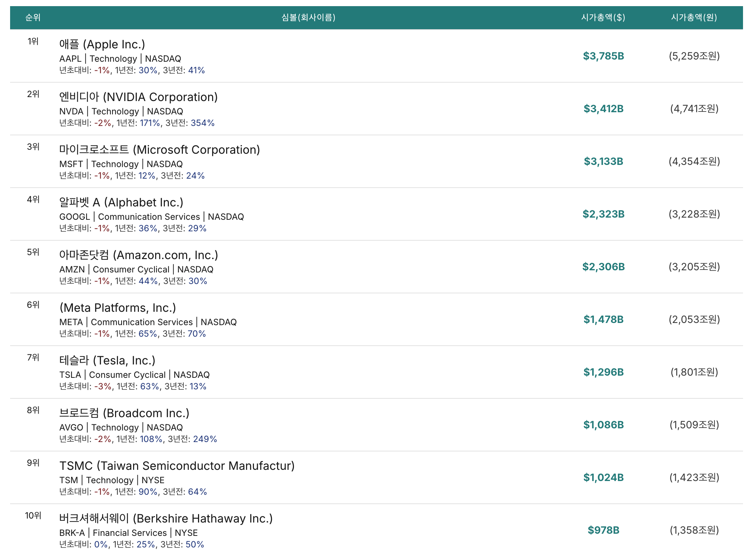Open the 애플 (Apple Inc.) entry

tap(102, 44)
